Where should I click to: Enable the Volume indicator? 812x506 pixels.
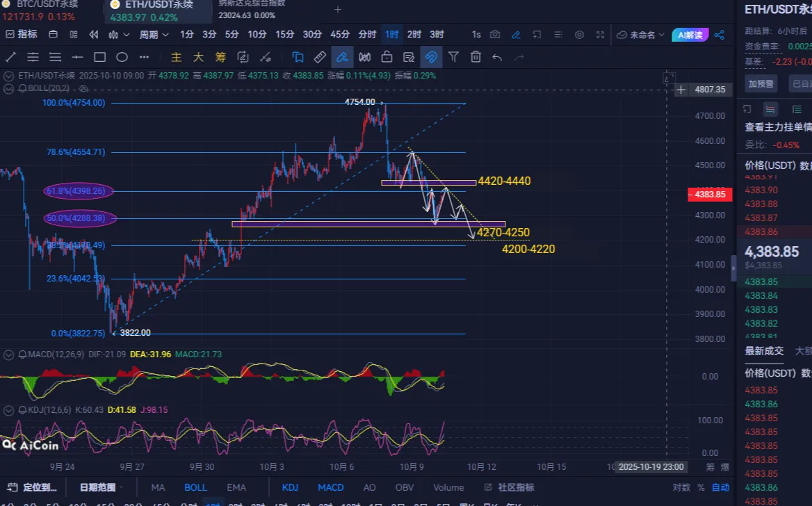(448, 487)
